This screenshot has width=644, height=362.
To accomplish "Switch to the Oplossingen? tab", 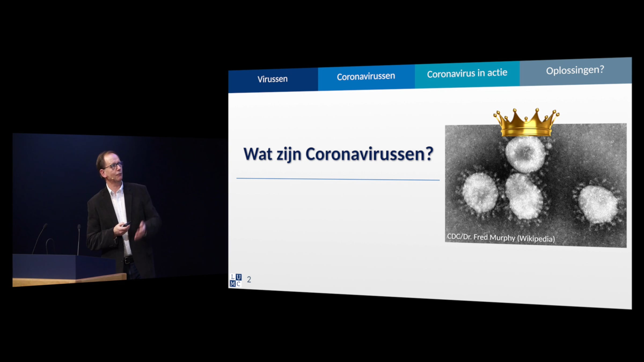I will 575,70.
